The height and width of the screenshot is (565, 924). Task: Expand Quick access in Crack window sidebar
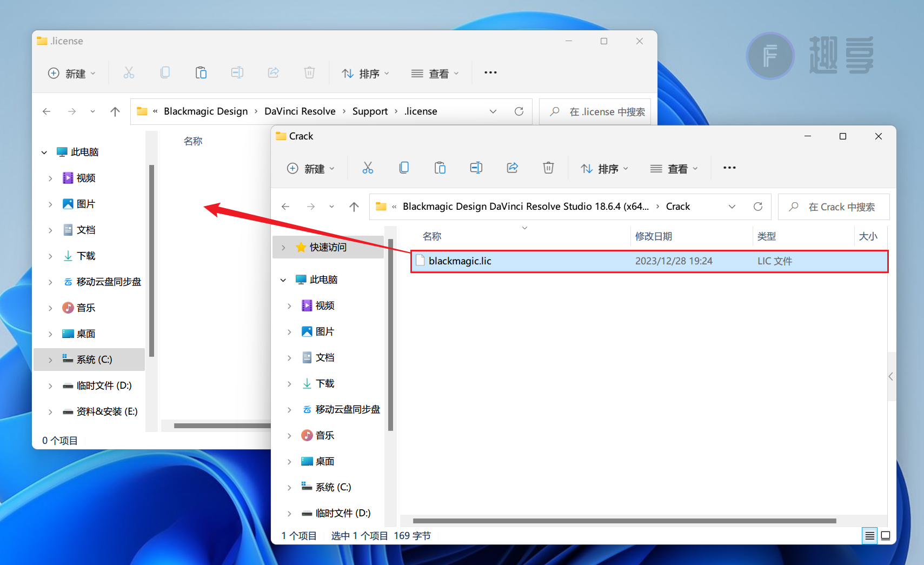click(283, 248)
